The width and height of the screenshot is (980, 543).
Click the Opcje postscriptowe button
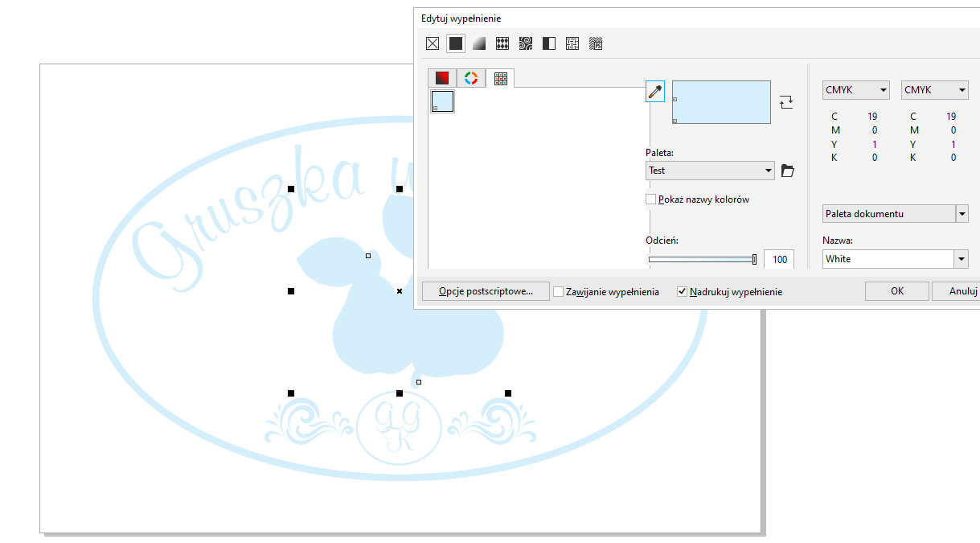pyautogui.click(x=486, y=291)
